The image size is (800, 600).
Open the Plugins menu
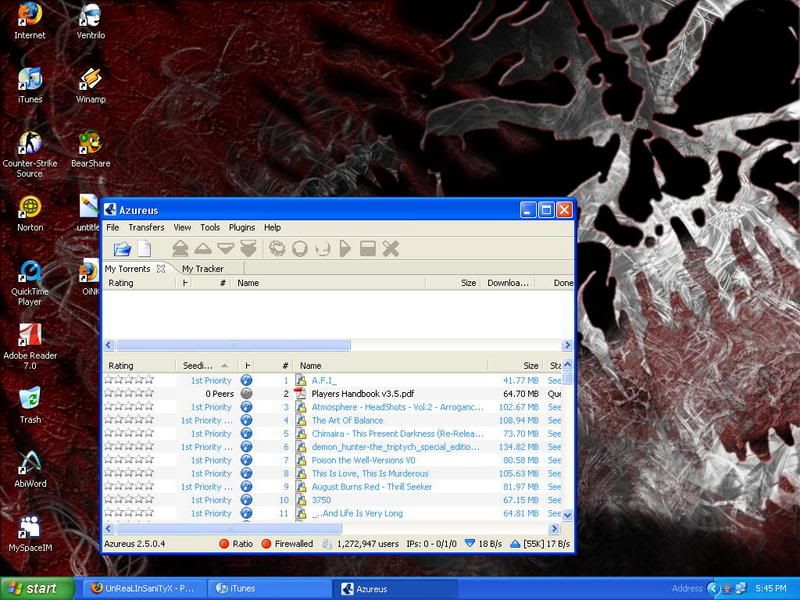242,228
